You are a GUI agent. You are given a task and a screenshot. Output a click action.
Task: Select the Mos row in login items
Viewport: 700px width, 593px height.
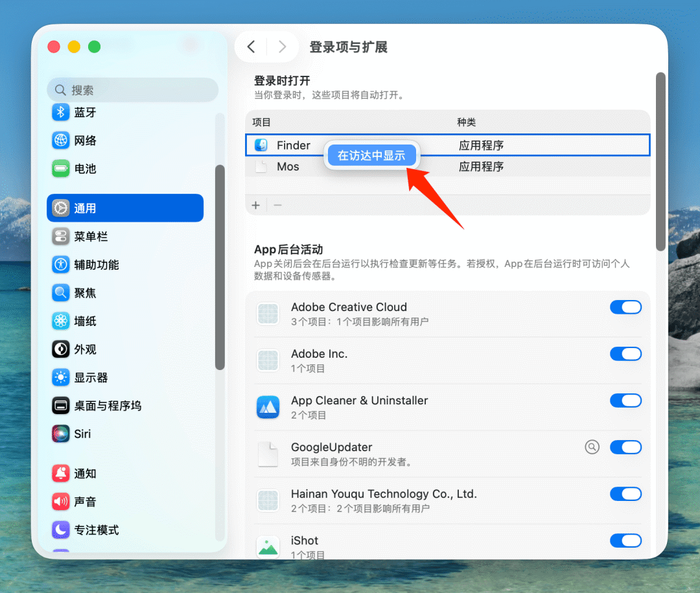[447, 167]
